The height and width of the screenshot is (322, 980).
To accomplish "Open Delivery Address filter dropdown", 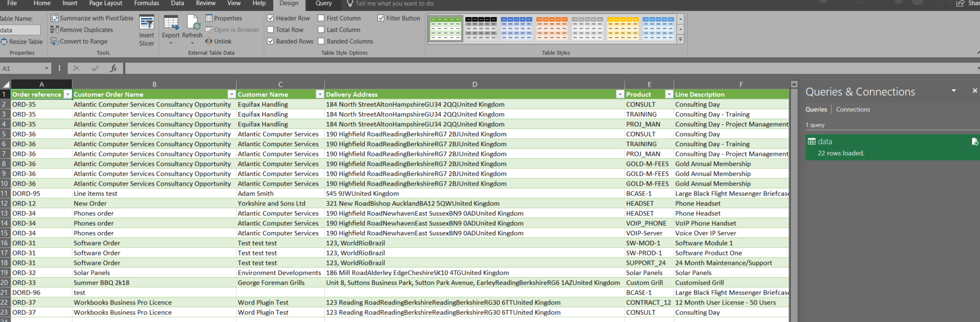I will coord(620,94).
